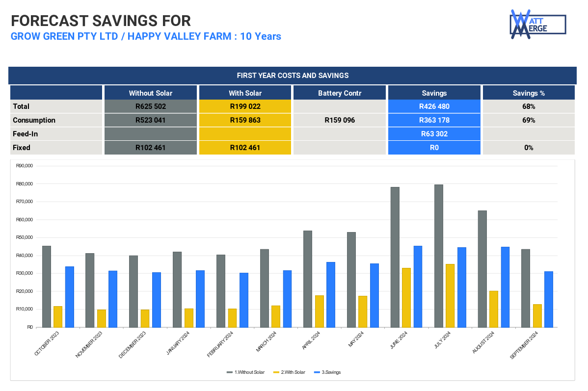Click the First Year Costs and Savings banner
This screenshot has width=588, height=391.
[x=293, y=76]
